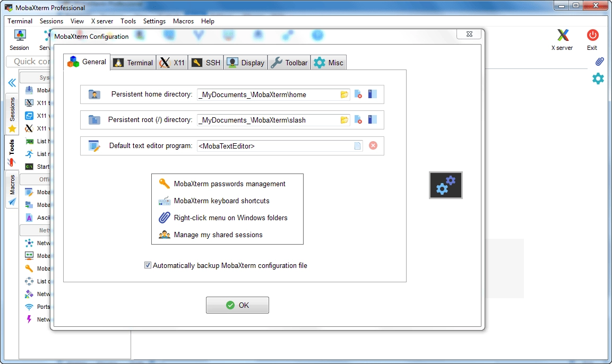Open the X11 configuration tab

point(172,63)
